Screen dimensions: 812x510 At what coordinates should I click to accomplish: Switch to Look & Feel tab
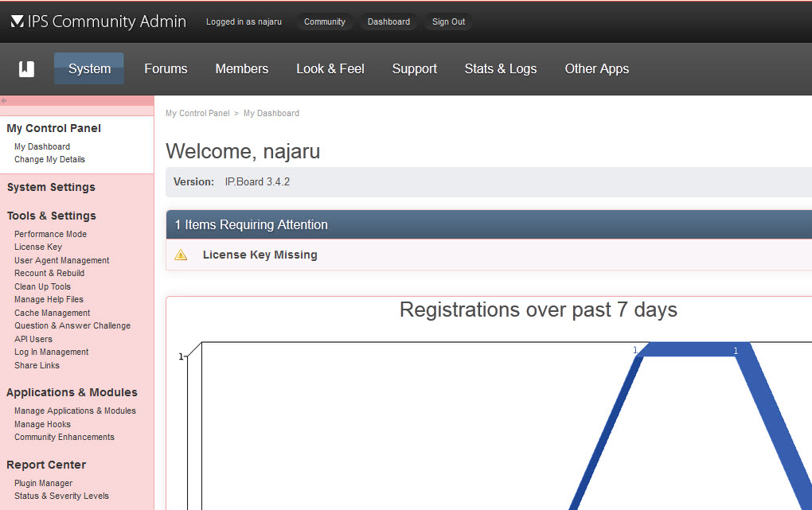(330, 68)
